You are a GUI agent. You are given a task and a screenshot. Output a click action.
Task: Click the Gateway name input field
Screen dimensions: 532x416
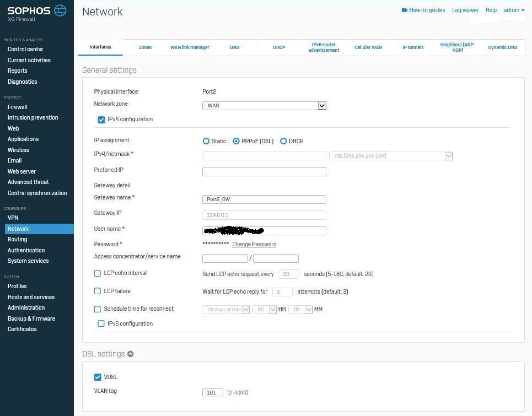click(x=264, y=199)
